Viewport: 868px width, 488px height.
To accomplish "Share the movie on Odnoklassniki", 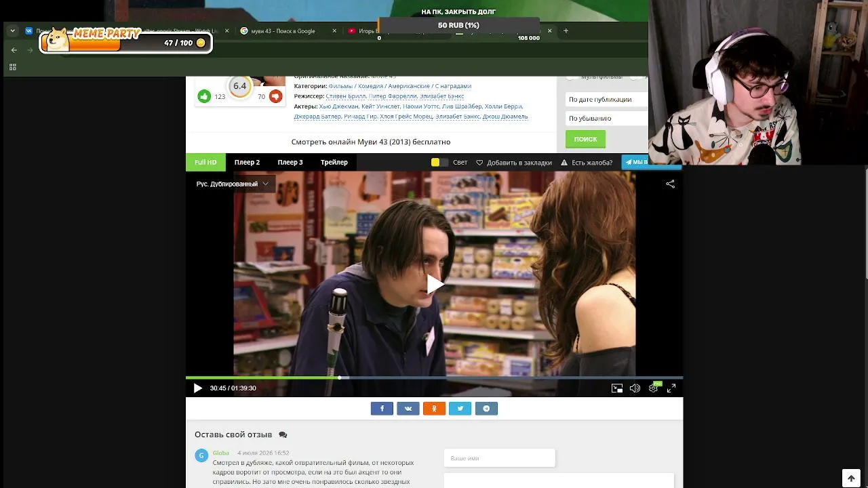I will 434,409.
